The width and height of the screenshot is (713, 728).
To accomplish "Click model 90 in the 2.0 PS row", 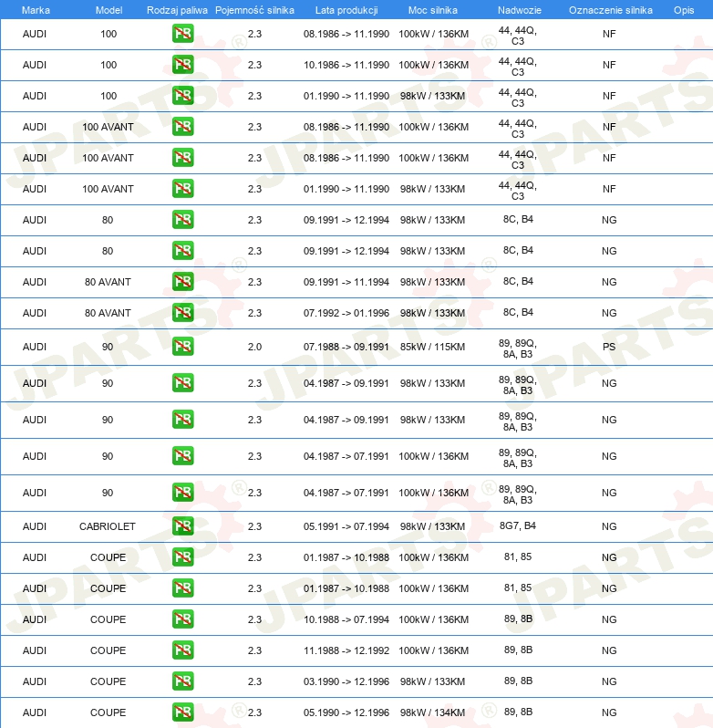I will pyautogui.click(x=108, y=347).
